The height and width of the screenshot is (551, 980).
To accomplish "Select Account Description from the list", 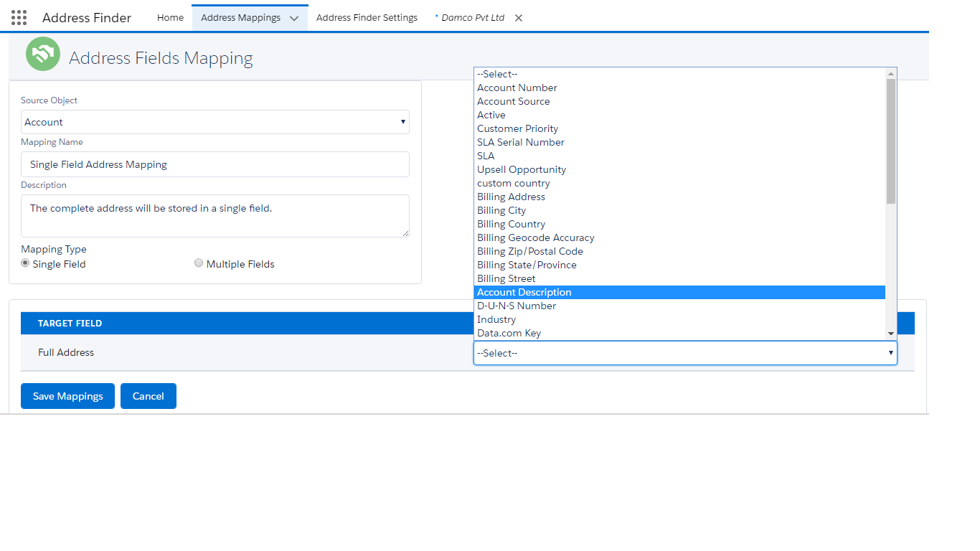I will tap(524, 292).
